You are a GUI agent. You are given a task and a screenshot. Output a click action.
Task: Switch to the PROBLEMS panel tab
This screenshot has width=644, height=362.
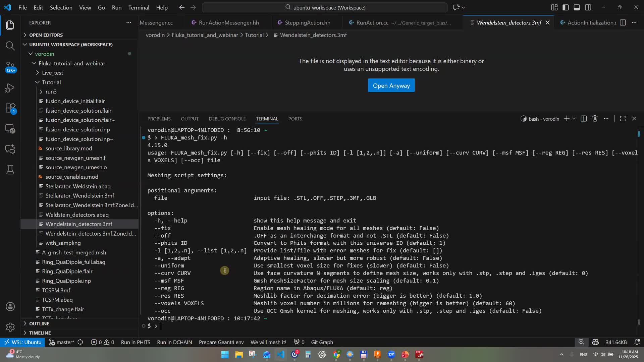pos(159,119)
